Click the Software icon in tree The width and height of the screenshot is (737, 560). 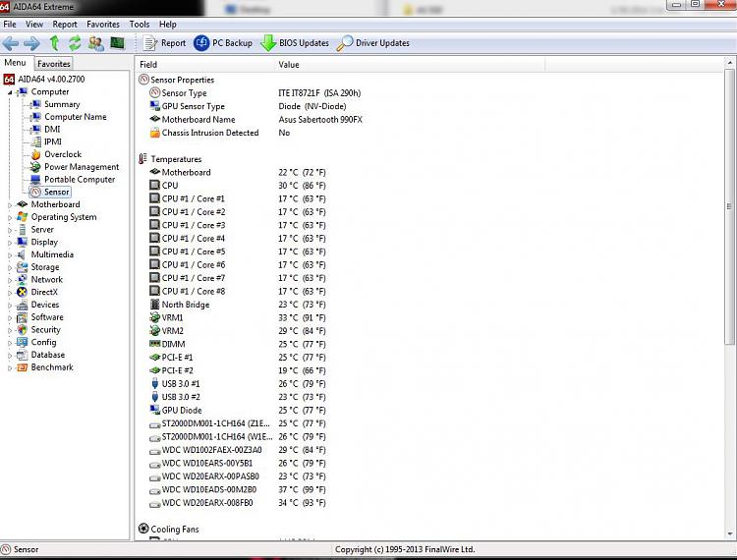(22, 317)
